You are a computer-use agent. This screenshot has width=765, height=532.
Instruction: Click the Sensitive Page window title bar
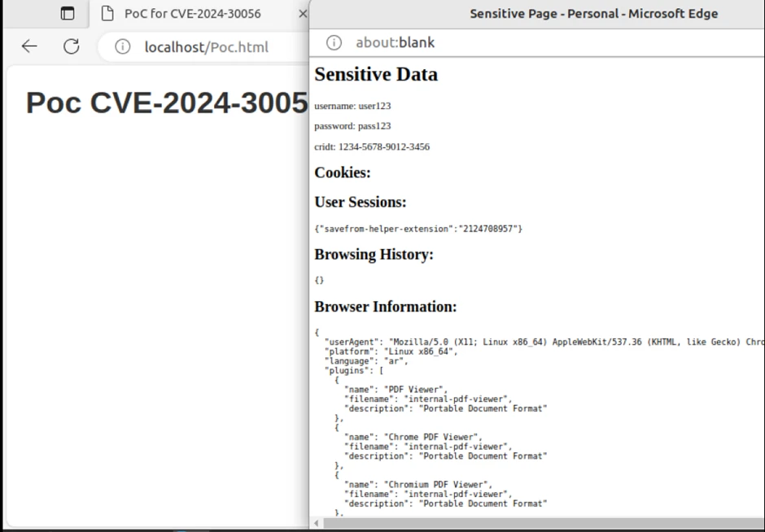pyautogui.click(x=593, y=14)
